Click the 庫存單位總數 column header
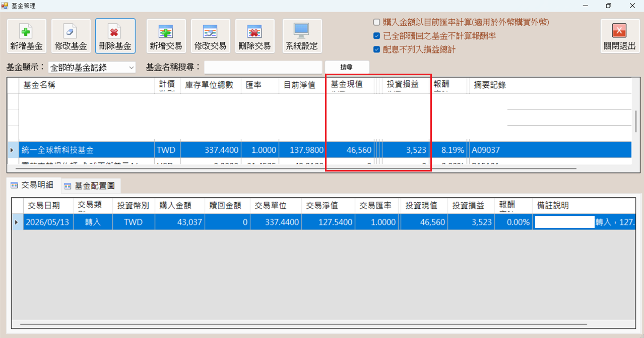 point(211,85)
